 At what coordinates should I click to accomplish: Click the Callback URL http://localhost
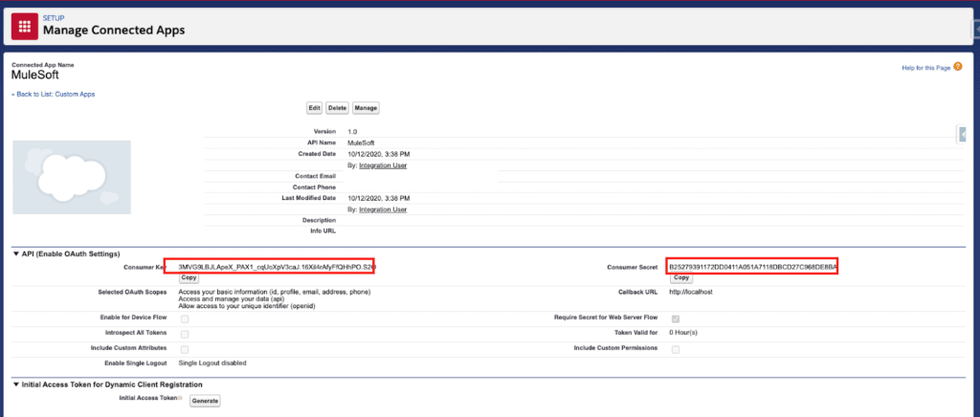[x=691, y=292]
